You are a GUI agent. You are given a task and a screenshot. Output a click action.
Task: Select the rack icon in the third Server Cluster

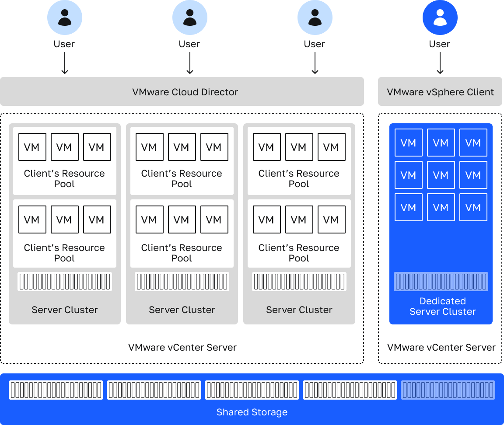pos(299,282)
